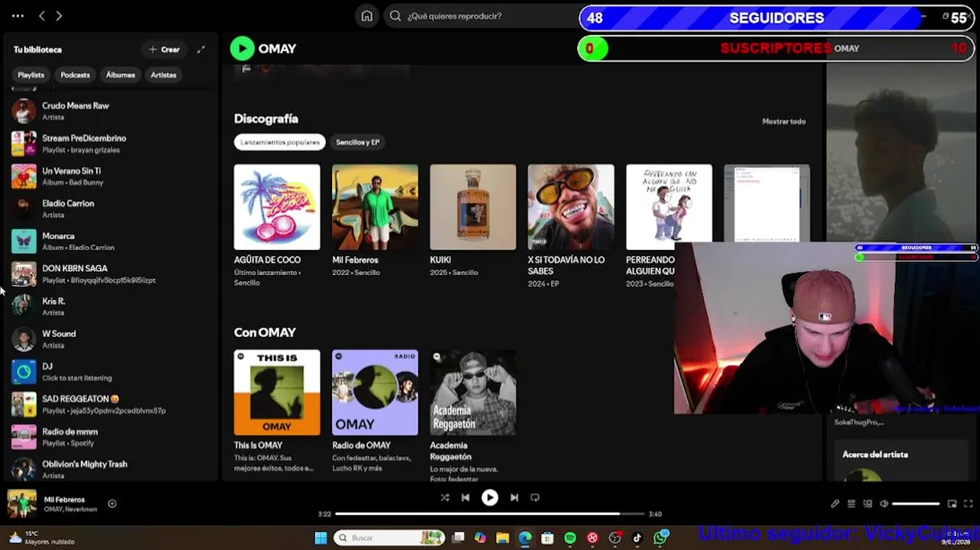Open connect to a device icon

868,503
